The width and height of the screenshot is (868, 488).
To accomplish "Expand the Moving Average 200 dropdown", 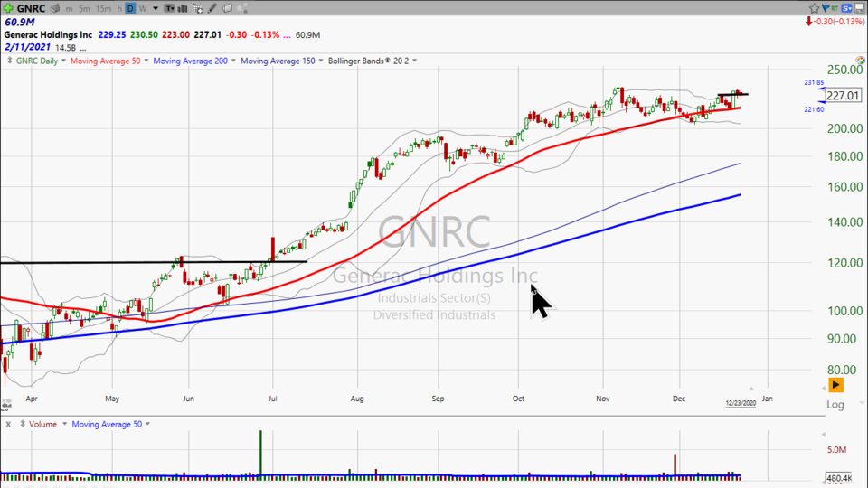I will coord(233,61).
